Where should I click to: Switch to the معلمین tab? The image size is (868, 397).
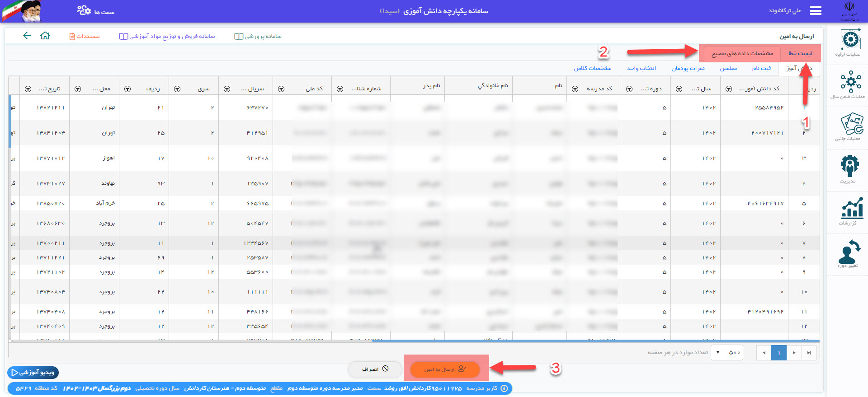728,68
